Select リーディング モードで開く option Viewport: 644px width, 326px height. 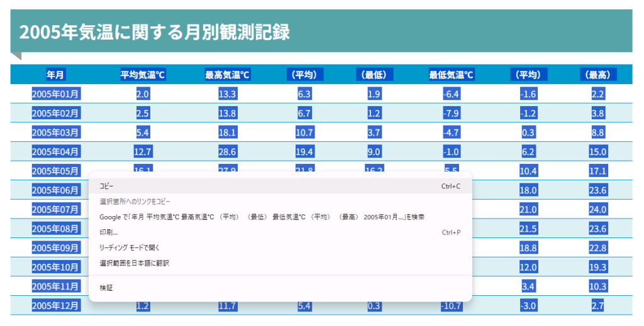(x=134, y=247)
